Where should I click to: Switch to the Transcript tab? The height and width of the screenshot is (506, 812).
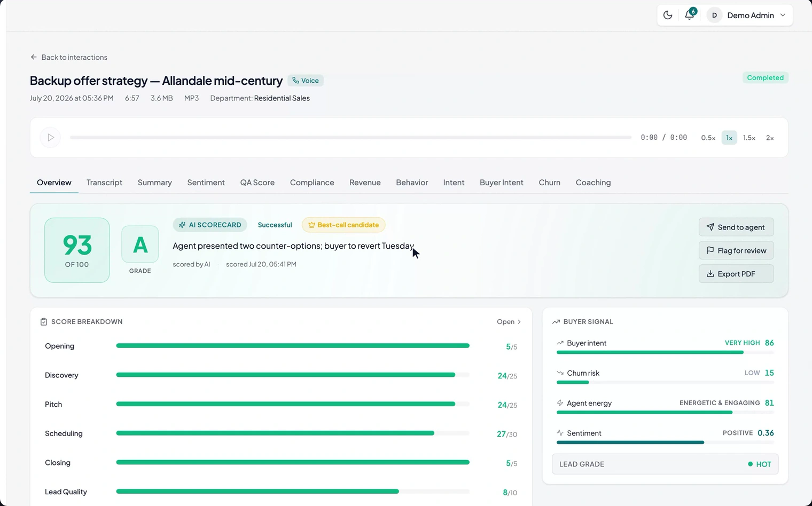(104, 183)
